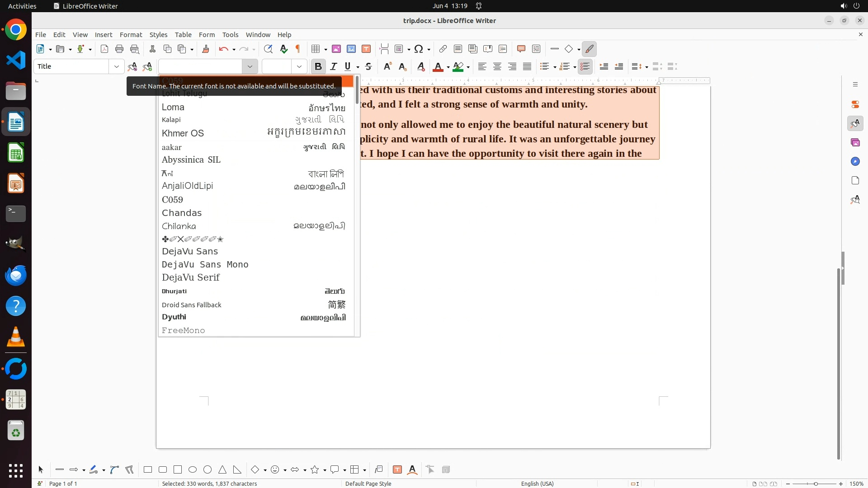Open the Format menu

pyautogui.click(x=131, y=34)
